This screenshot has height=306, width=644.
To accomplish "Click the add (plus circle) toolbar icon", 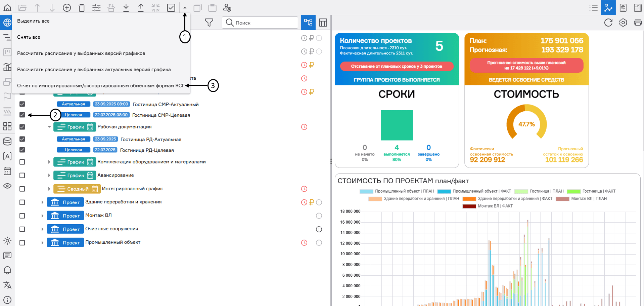I will click(67, 8).
